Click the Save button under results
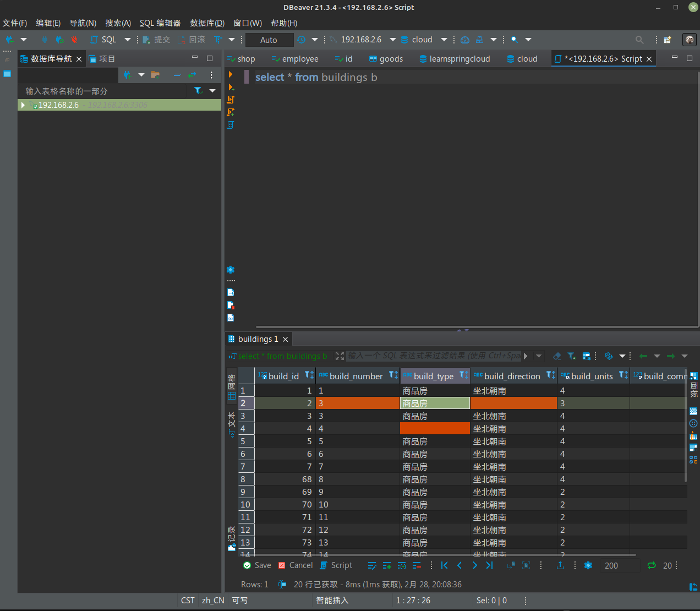This screenshot has height=611, width=700. 257,565
